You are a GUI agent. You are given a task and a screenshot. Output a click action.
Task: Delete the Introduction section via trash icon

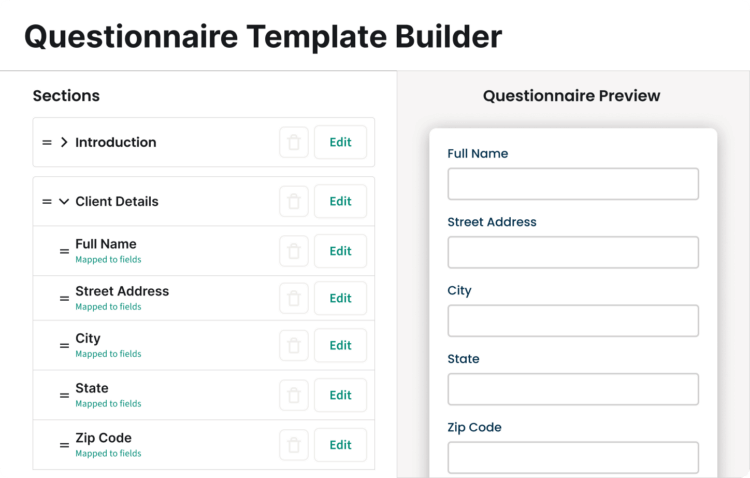coord(293,142)
